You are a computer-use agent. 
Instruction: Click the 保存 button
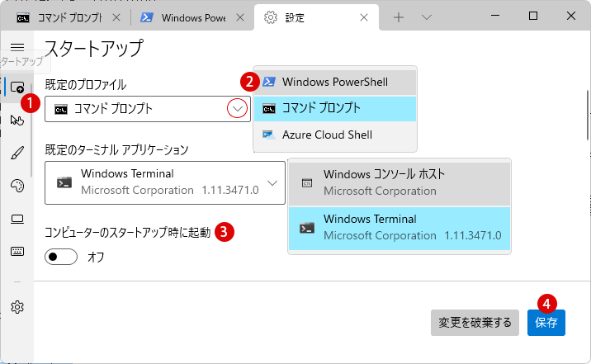point(546,323)
